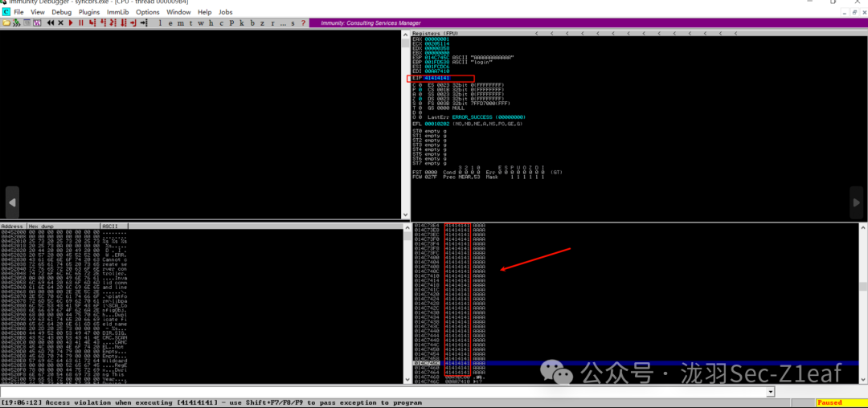Open the Window menu
868x408 pixels.
(178, 12)
